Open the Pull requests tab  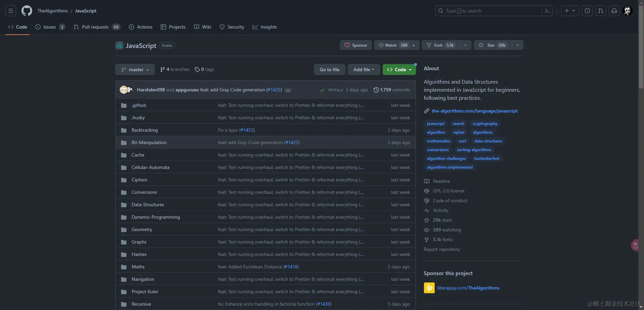(x=97, y=27)
